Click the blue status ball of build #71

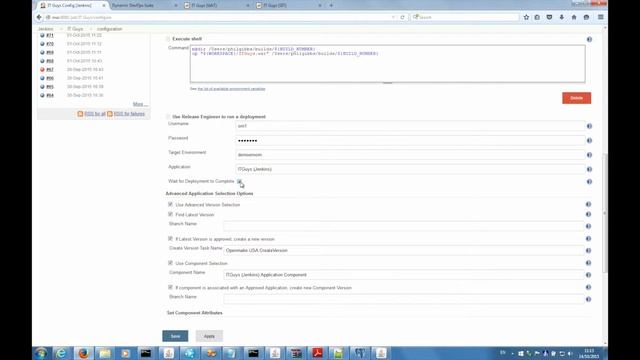point(42,35)
